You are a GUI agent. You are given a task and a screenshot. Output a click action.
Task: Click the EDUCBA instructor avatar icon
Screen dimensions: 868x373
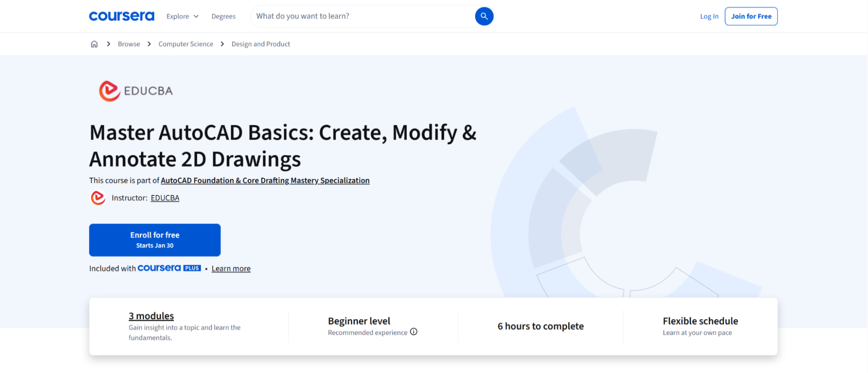coord(98,198)
